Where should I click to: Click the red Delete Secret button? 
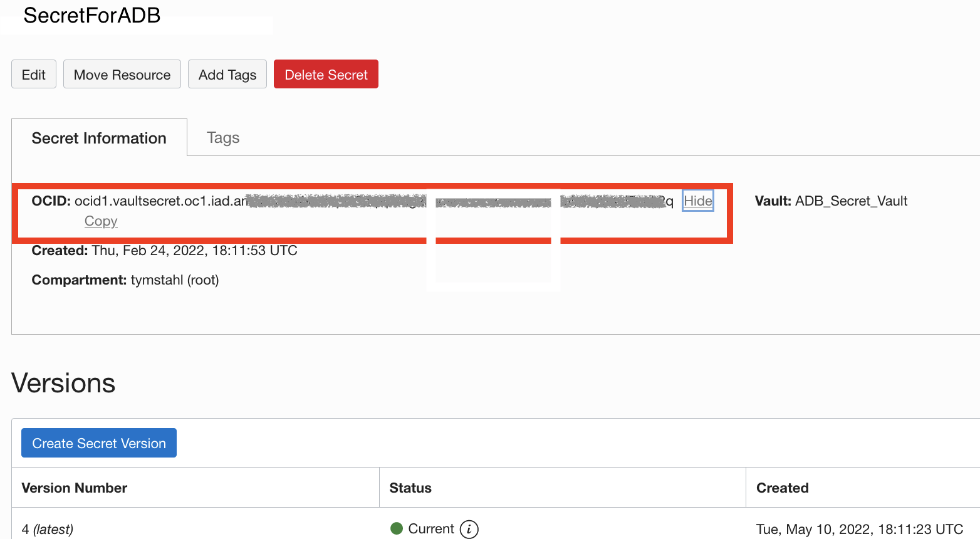[326, 74]
